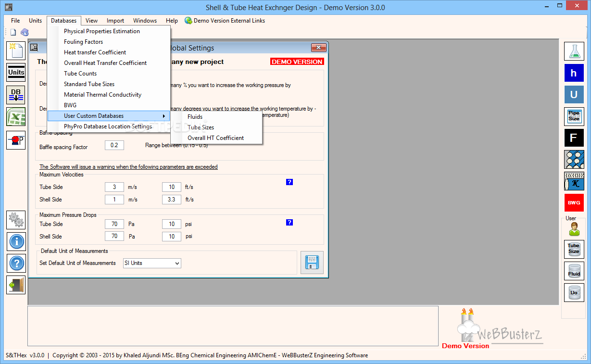Open the tube counts circles icon
This screenshot has width=591, height=364.
point(574,160)
